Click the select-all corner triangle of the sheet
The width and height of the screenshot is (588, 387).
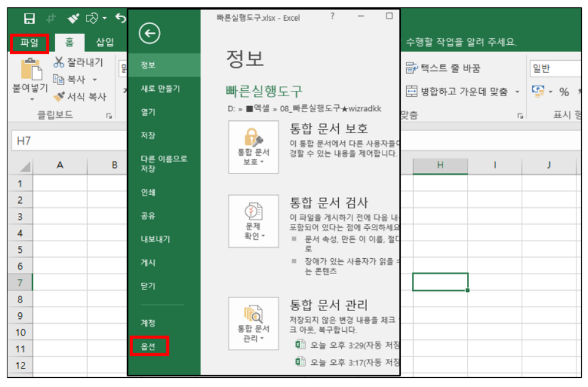[25, 166]
